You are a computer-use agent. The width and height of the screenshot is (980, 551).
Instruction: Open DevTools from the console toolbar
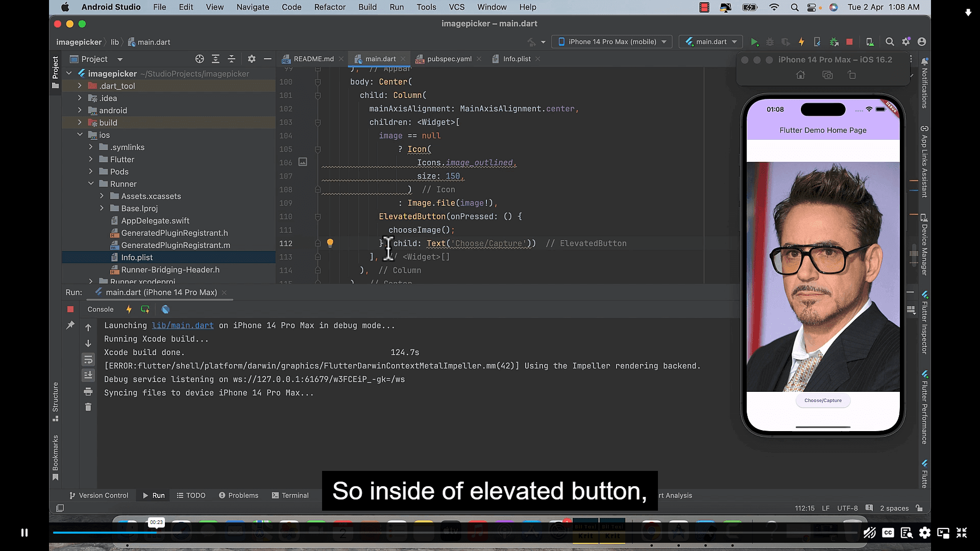coord(165,309)
